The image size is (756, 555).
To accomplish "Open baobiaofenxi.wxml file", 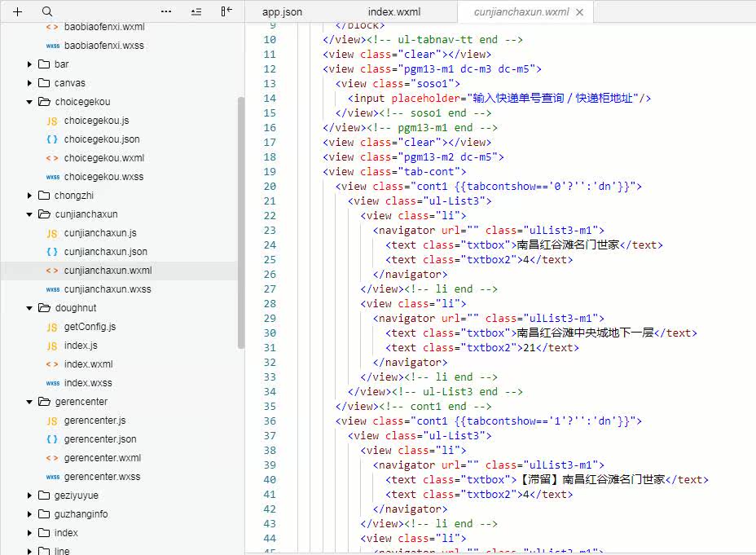I will [104, 27].
